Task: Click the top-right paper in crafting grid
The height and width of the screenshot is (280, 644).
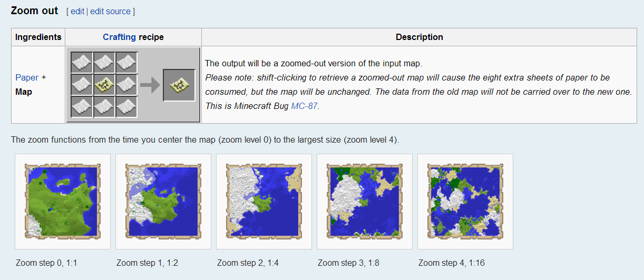Action: [126, 63]
